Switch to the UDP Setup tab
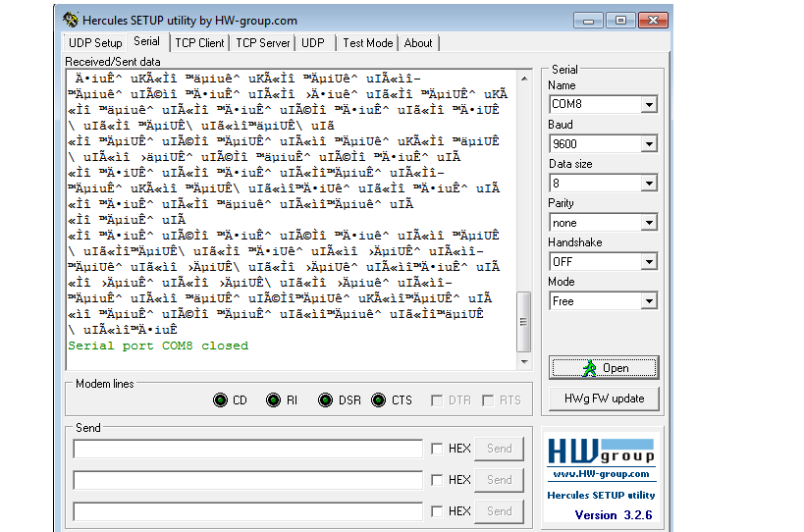 coord(95,43)
